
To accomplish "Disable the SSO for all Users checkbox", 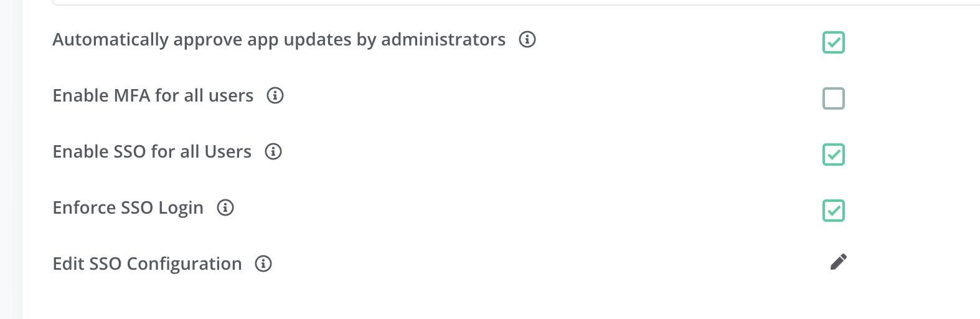I will pos(833,155).
